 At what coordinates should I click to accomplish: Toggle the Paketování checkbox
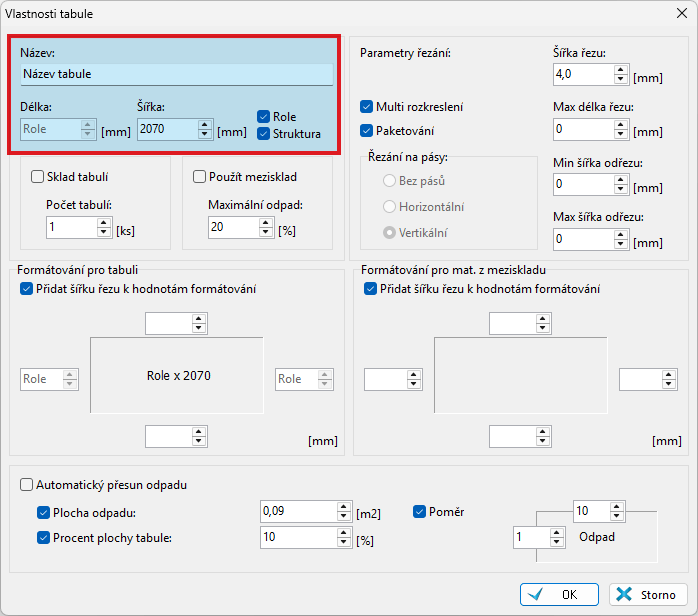point(367,131)
